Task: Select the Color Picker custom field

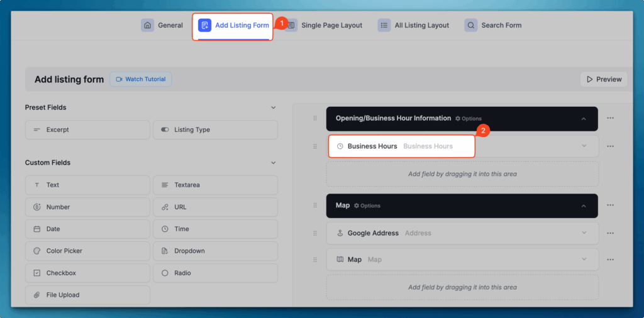Action: [87, 251]
